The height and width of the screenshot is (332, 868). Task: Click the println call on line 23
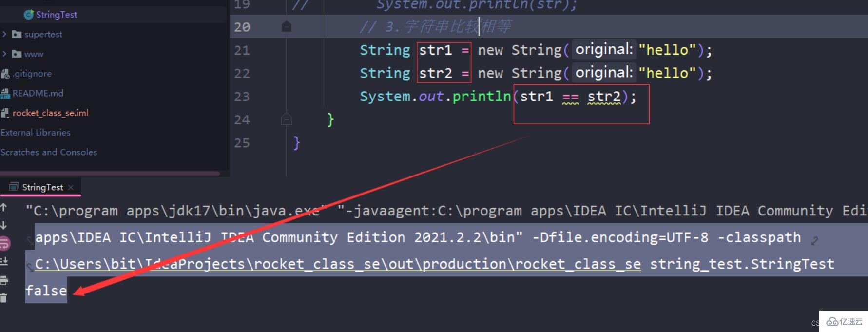point(482,97)
